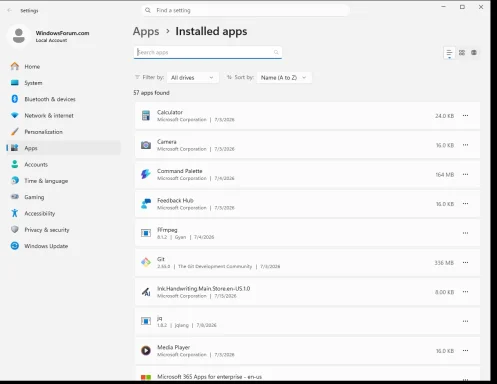
Task: Open Windows Update settings
Action: click(x=63, y=246)
